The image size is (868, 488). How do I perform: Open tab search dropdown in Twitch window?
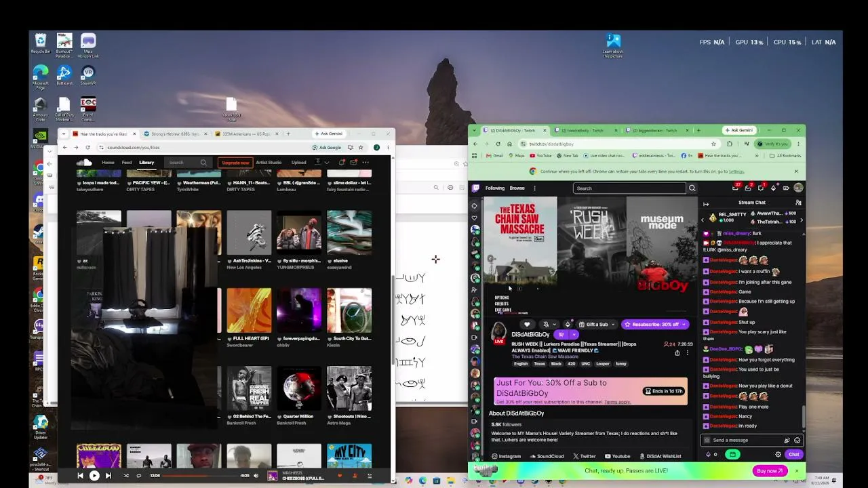474,130
